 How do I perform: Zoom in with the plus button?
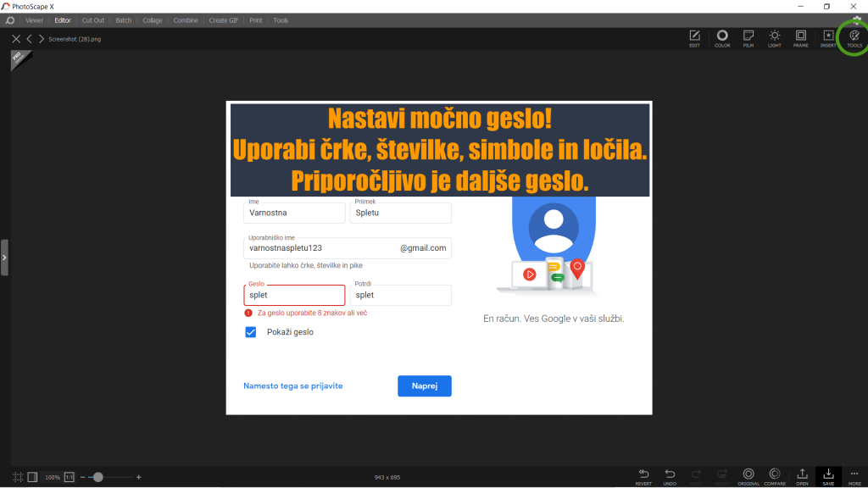pos(138,477)
